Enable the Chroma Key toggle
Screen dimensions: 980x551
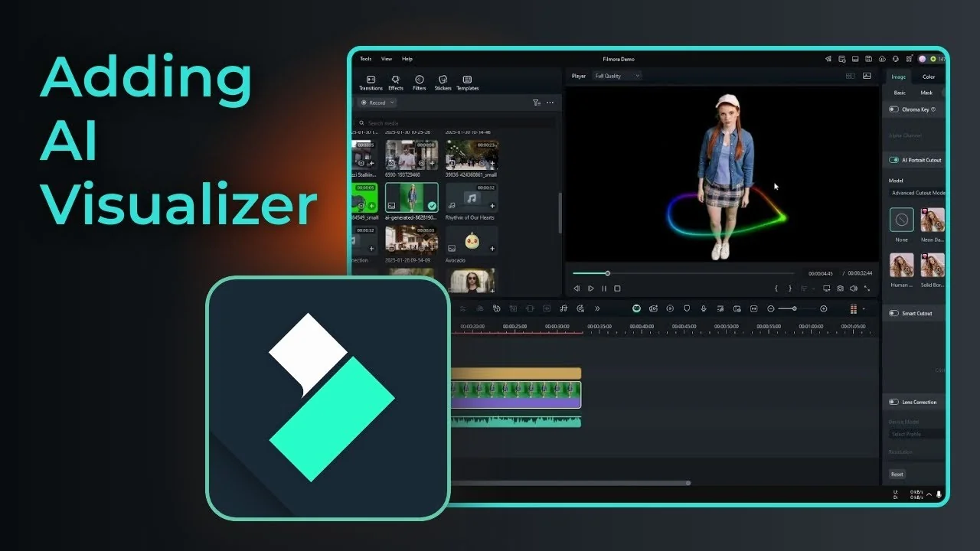click(x=893, y=109)
